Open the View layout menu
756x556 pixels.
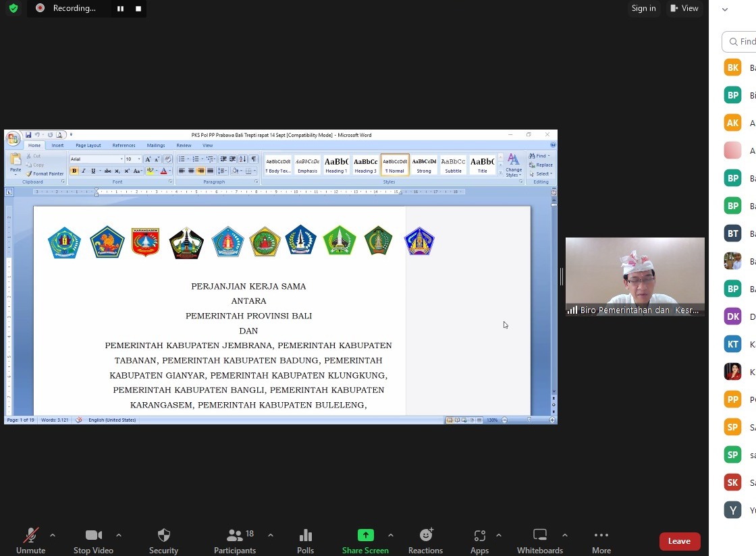(x=684, y=8)
